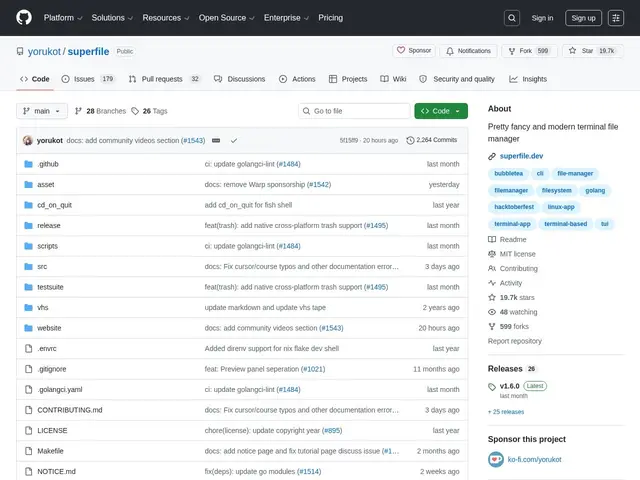640x480 pixels.
Task: Click the asset folder icon
Action: click(28, 184)
